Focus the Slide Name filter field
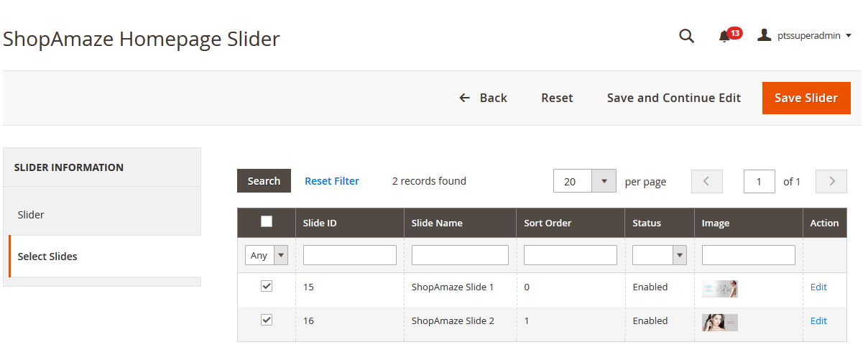Viewport: 868px width, 360px height. pyautogui.click(x=460, y=255)
